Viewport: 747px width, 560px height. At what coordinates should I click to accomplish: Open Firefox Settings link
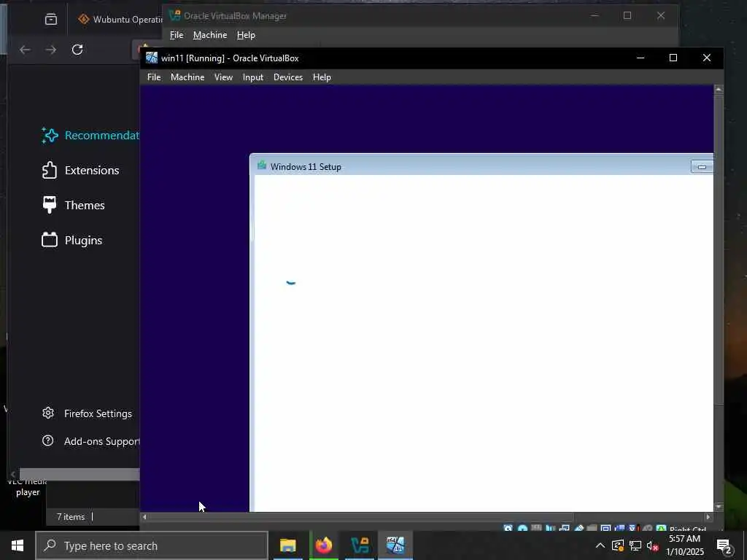(x=87, y=413)
